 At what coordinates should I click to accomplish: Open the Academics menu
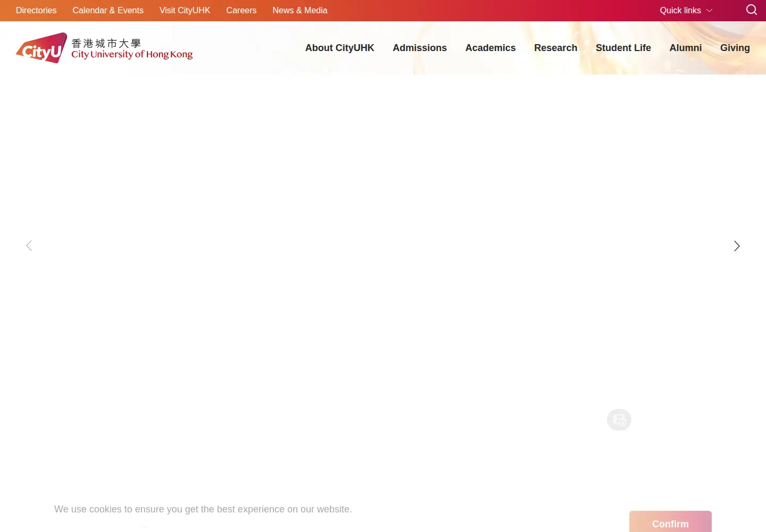490,48
